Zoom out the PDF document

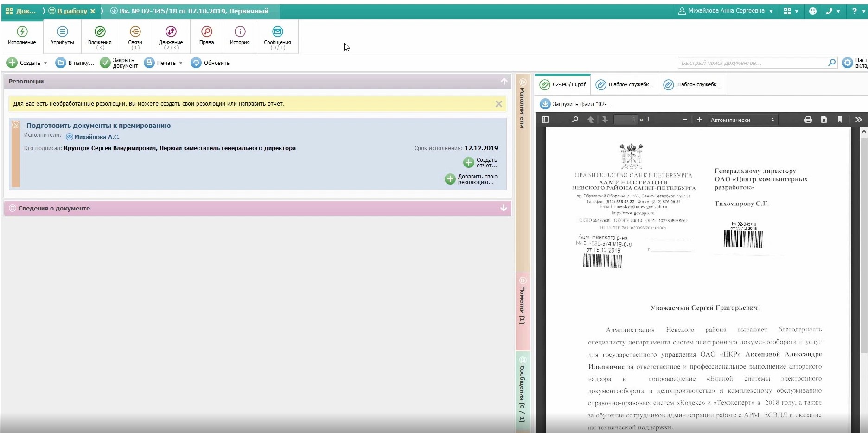684,120
